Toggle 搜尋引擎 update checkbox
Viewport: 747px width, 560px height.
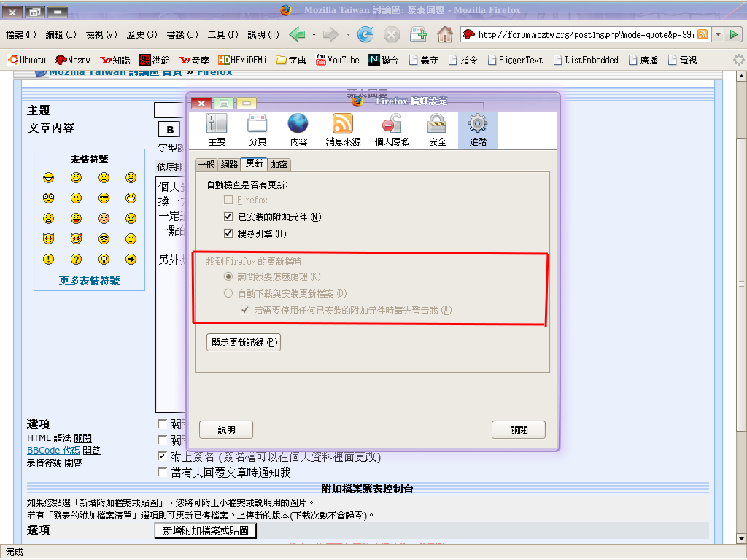point(228,233)
